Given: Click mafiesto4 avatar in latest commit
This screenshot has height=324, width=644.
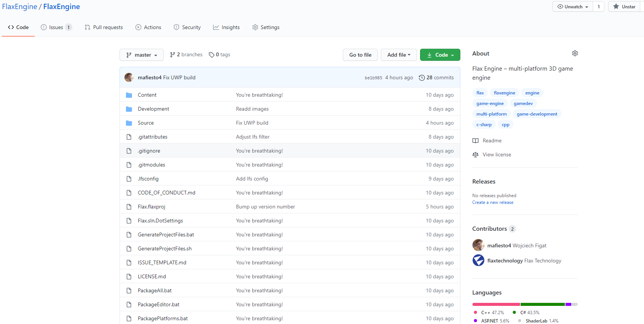Looking at the screenshot, I should point(129,77).
